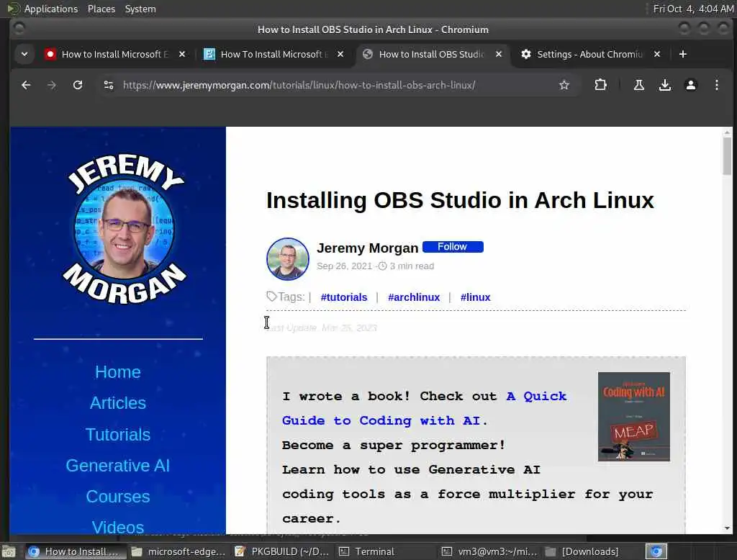Image resolution: width=737 pixels, height=560 pixels.
Task: Open the Places menu
Action: click(101, 9)
